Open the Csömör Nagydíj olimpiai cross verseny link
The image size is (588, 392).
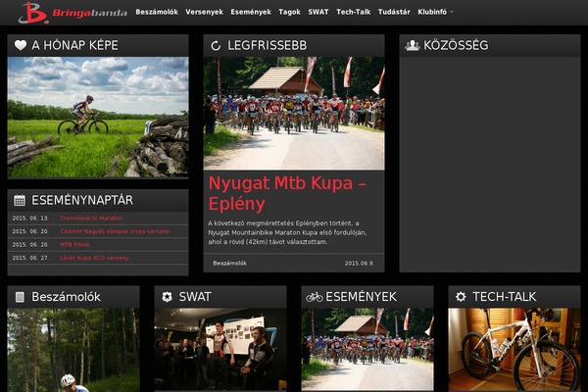(115, 231)
